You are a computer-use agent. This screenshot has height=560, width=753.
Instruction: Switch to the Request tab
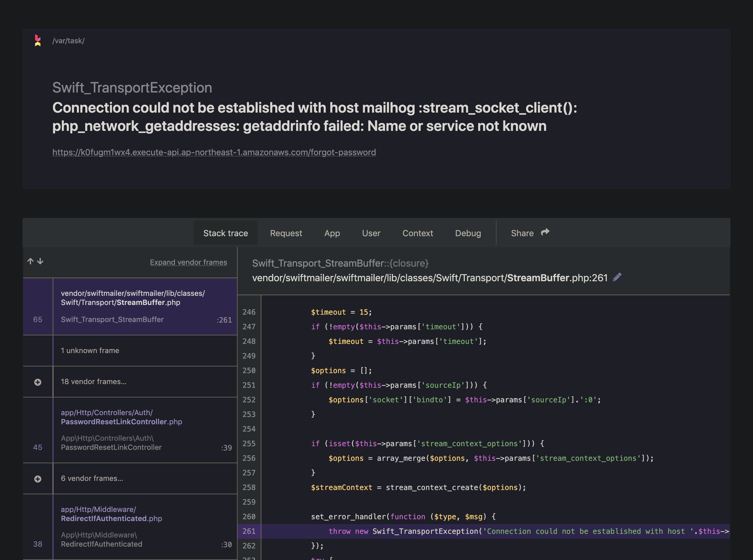tap(286, 233)
